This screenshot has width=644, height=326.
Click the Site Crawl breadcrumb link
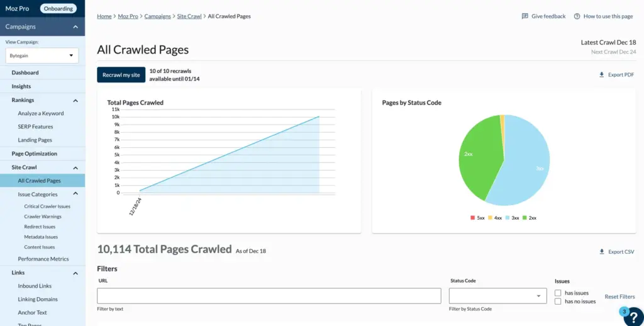[x=189, y=16]
